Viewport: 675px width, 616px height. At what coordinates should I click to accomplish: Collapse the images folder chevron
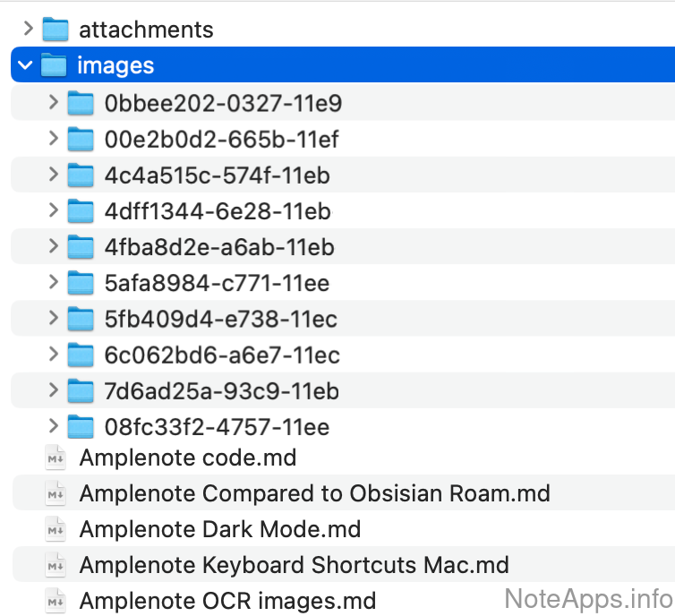point(26,65)
